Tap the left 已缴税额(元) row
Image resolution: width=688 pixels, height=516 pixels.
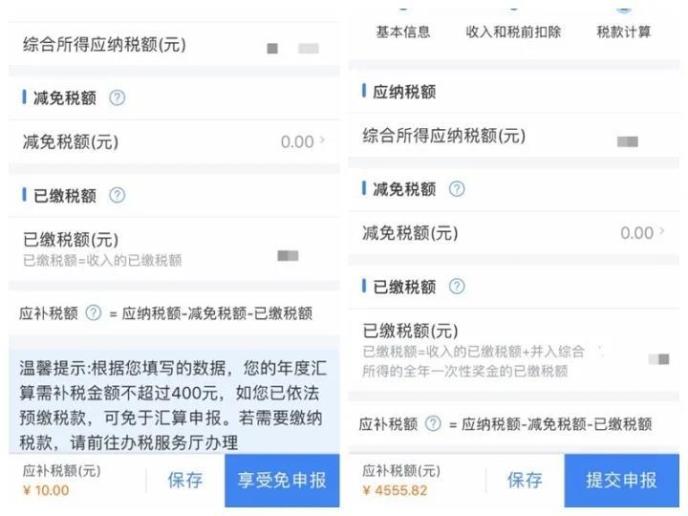pos(174,249)
